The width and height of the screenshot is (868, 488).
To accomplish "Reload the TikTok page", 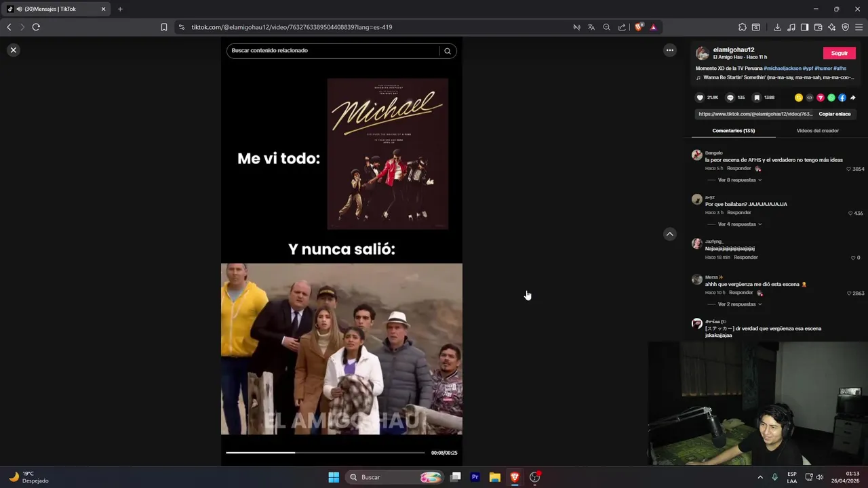I will tap(36, 27).
